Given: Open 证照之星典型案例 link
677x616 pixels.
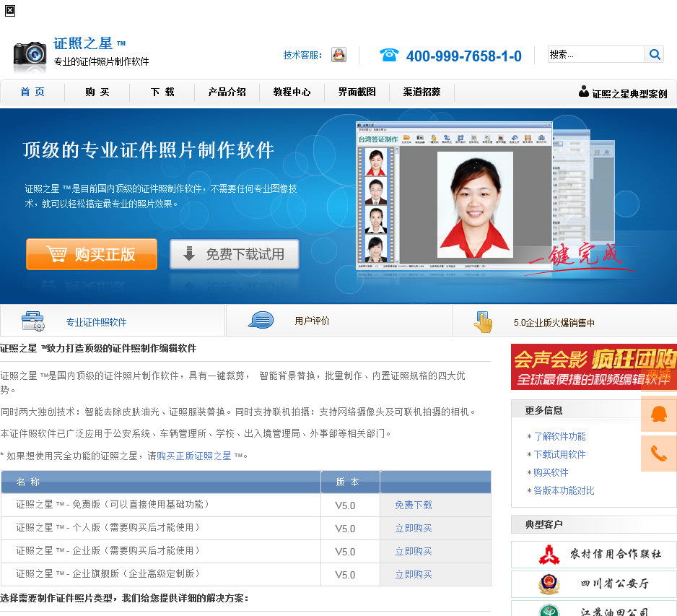Looking at the screenshot, I should [x=629, y=94].
